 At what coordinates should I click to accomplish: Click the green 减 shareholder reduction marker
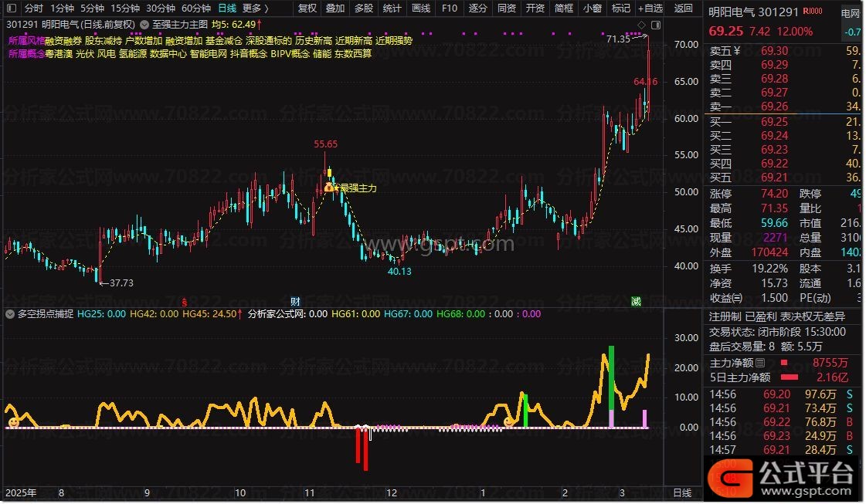[x=635, y=300]
